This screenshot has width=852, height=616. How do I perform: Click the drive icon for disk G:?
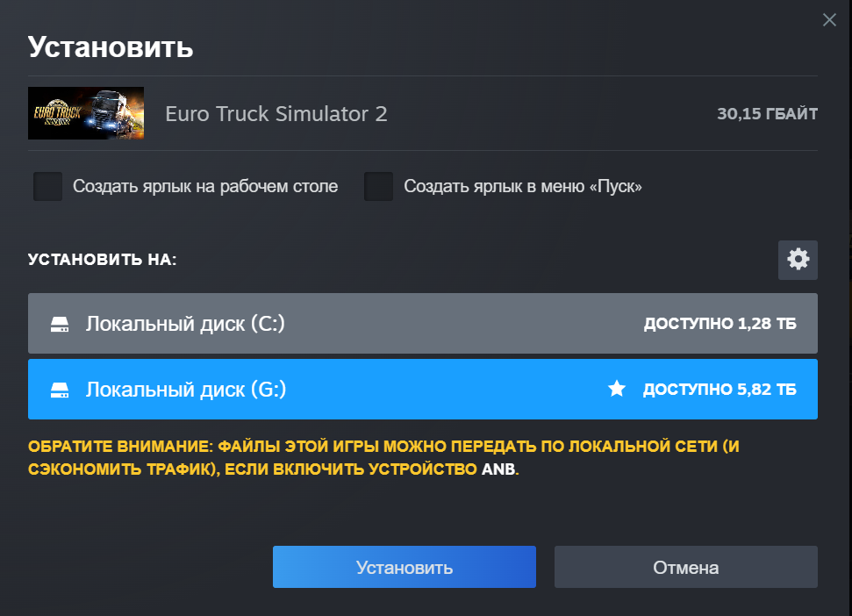tap(60, 390)
